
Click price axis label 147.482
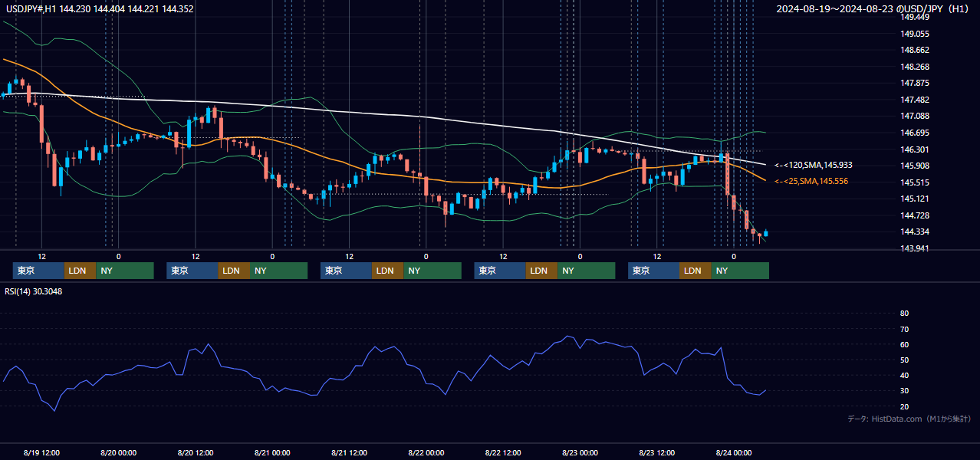click(915, 100)
